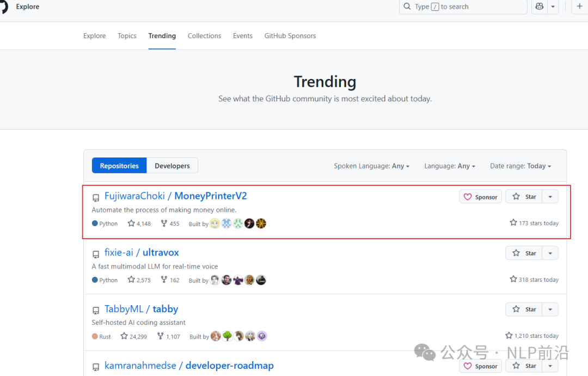
Task: Open the Topics tab
Action: (127, 35)
